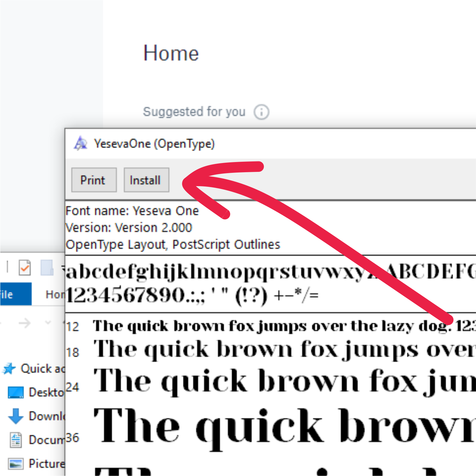The height and width of the screenshot is (476, 476).
Task: Click the forward arrow in File Explorer
Action: coord(25,323)
